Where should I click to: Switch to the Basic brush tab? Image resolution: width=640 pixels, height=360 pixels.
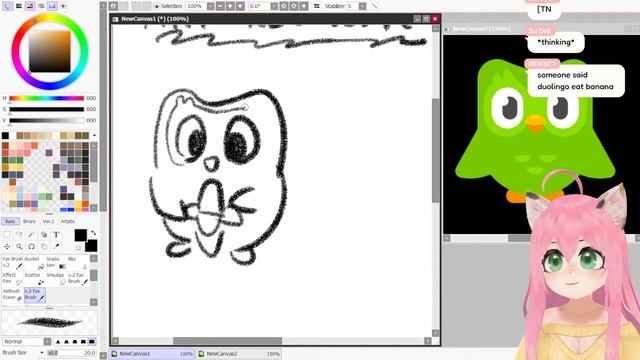[10, 221]
